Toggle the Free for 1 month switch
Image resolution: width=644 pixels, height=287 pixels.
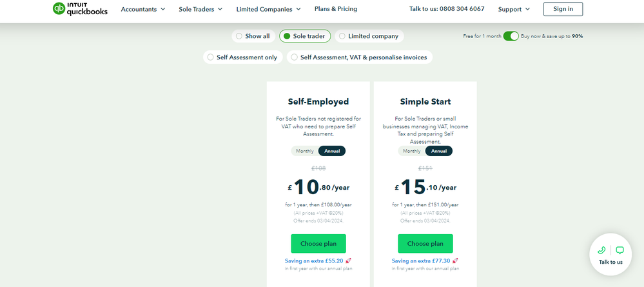click(x=511, y=36)
